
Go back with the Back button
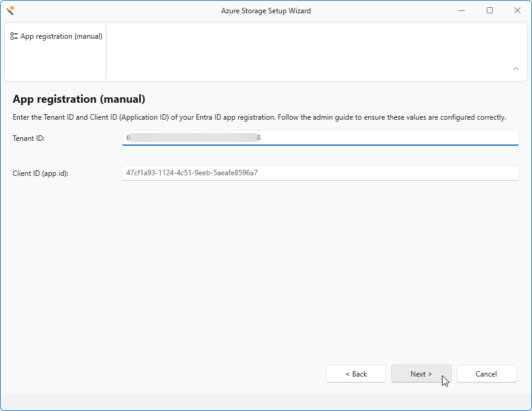[356, 374]
